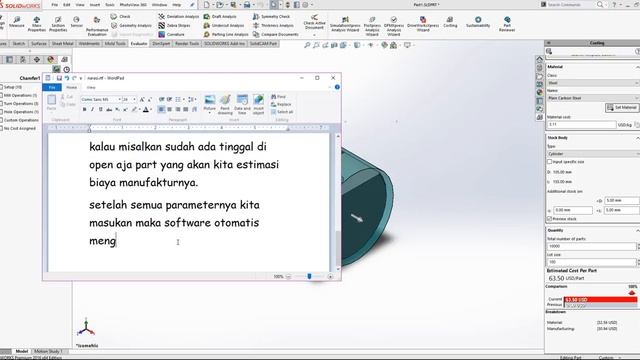Launch Deviation Analysis
This screenshot has height=360, width=640.
pyautogui.click(x=179, y=16)
